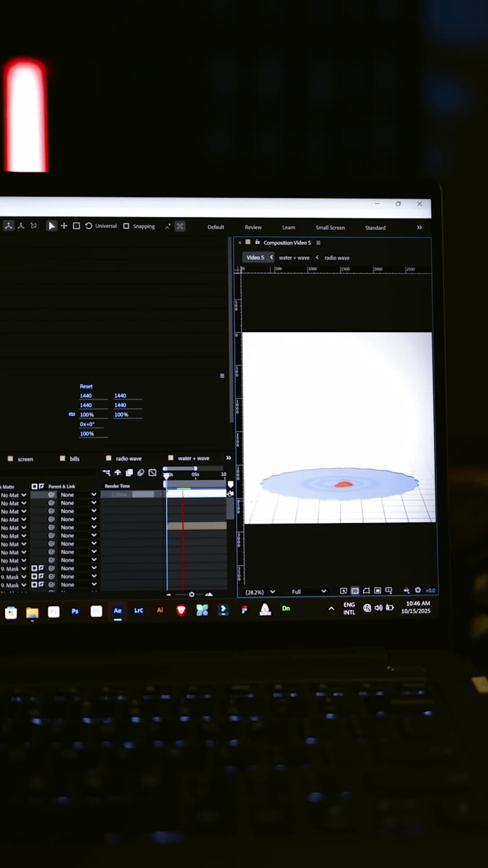
Task: Open After Effects from the taskbar
Action: pos(117,611)
